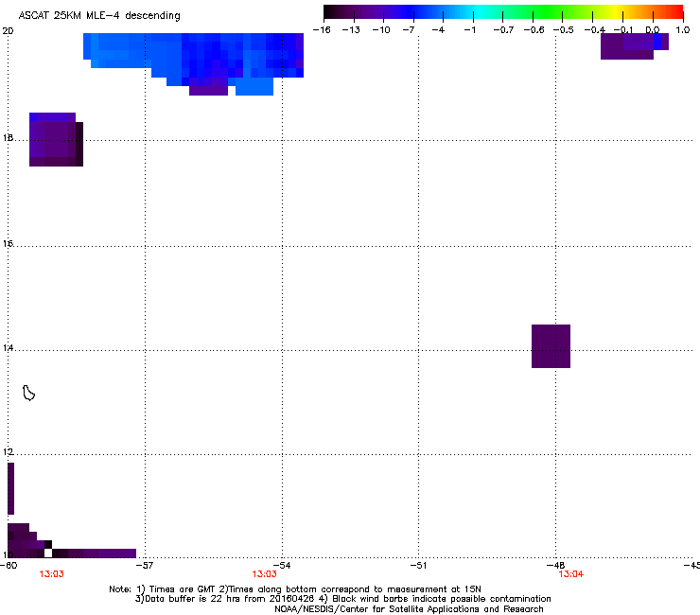Click the '0.0' color bar label

(x=653, y=30)
